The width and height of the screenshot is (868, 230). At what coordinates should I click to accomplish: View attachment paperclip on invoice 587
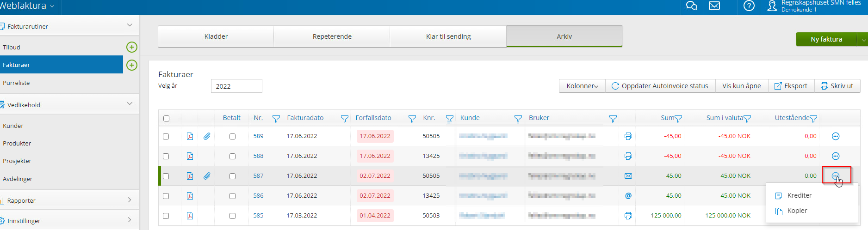point(207,176)
